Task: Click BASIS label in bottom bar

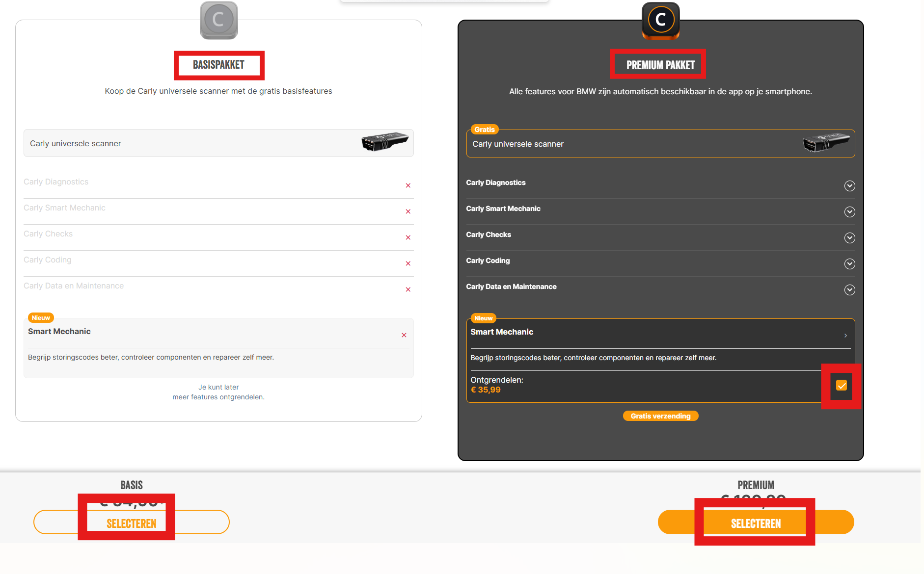Action: coord(132,485)
